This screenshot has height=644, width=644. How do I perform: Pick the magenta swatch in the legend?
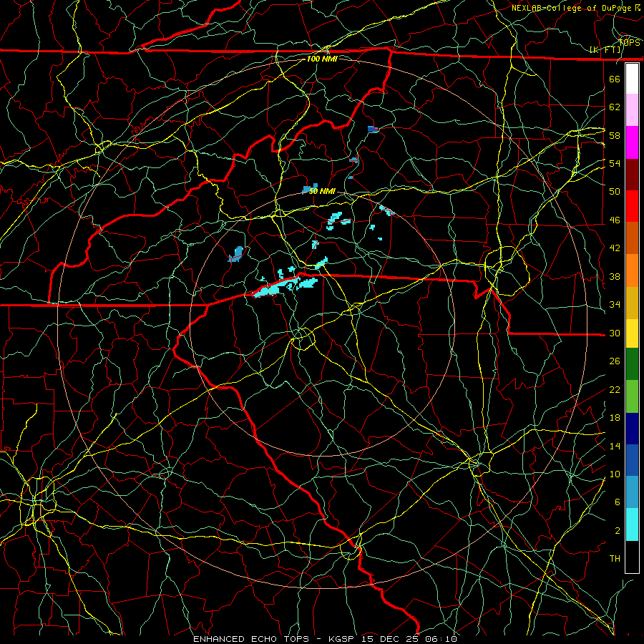(x=632, y=142)
